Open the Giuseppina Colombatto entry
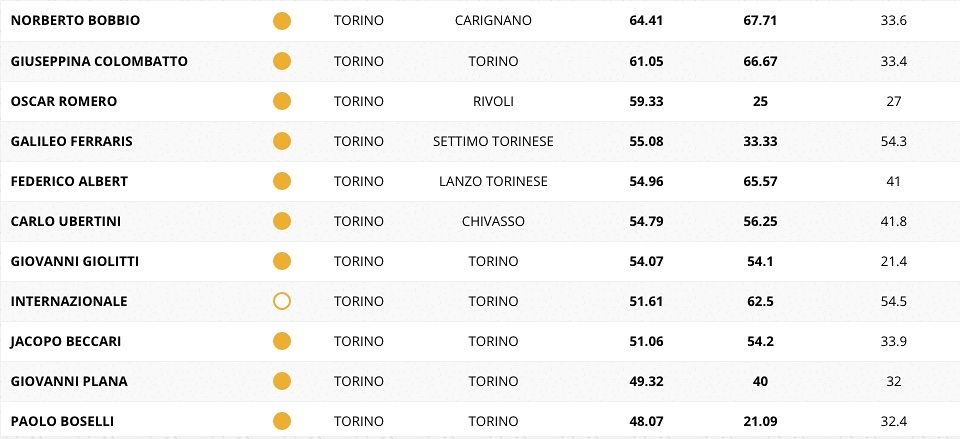 coord(99,61)
